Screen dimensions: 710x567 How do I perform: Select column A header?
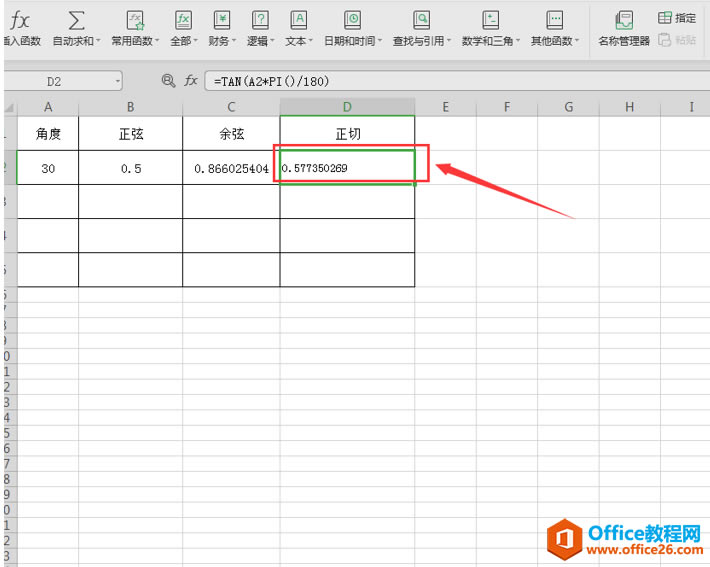(x=48, y=107)
